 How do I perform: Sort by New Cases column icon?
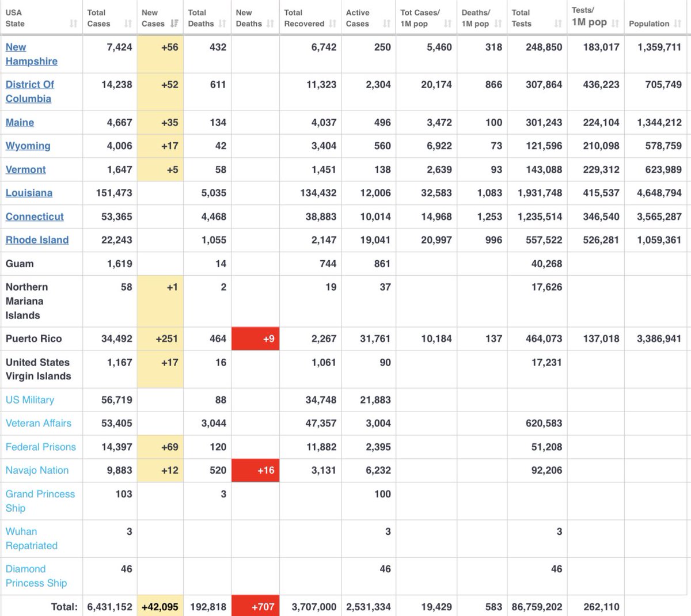point(174,24)
